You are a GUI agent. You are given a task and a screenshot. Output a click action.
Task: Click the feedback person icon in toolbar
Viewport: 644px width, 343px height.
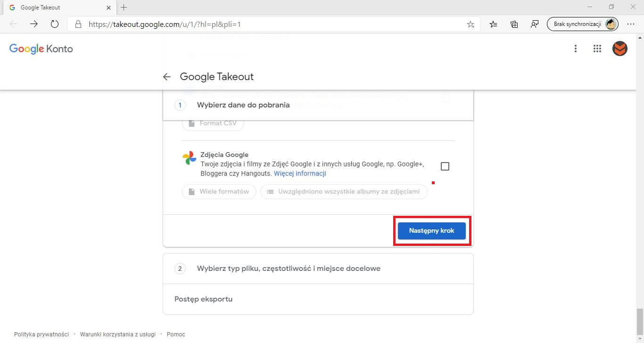(535, 24)
